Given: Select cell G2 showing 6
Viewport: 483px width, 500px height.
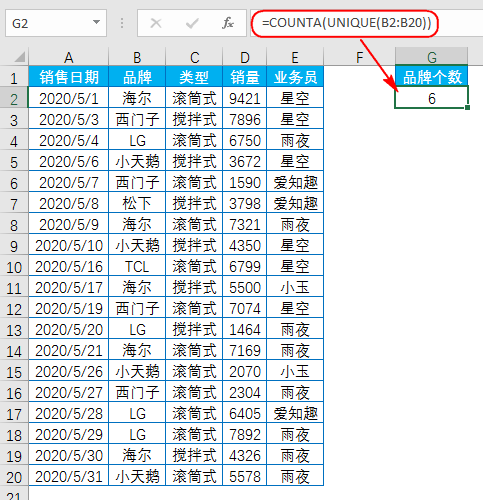Looking at the screenshot, I should [x=432, y=97].
